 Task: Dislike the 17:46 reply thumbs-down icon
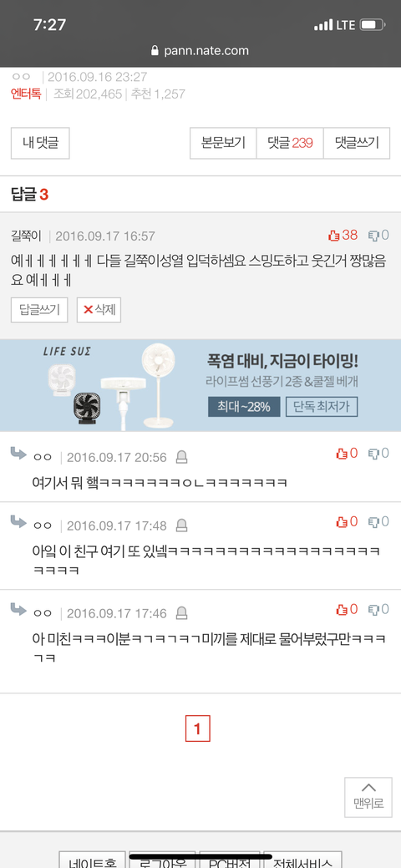tap(378, 610)
